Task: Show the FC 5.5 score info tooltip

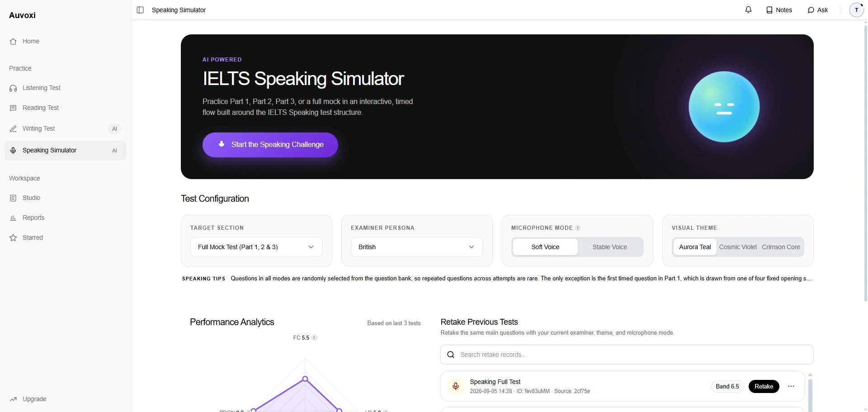Action: 315,338
